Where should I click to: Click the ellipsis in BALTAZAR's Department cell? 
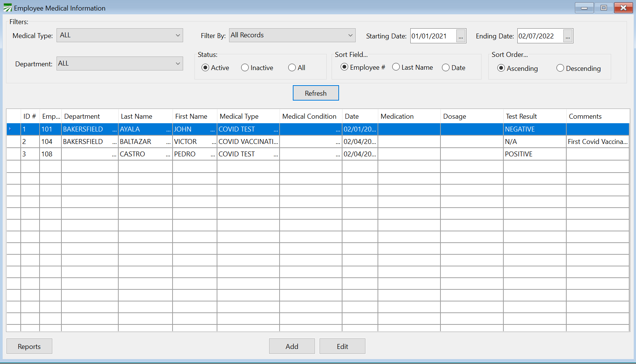114,142
